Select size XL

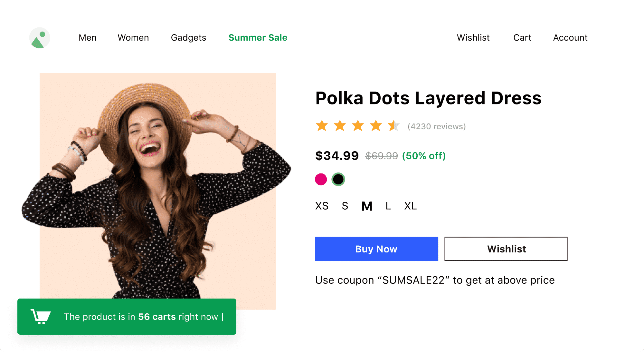(x=410, y=206)
